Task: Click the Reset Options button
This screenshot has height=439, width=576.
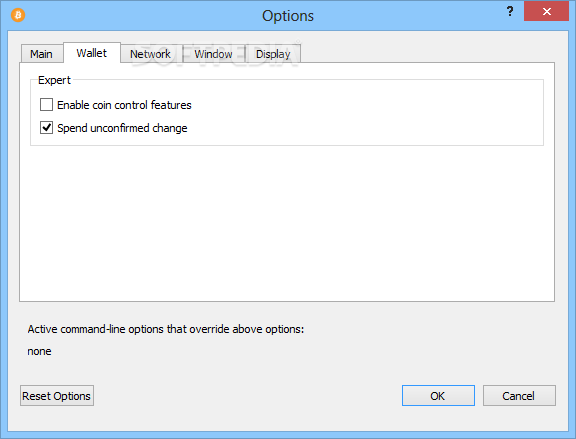Action: (57, 396)
